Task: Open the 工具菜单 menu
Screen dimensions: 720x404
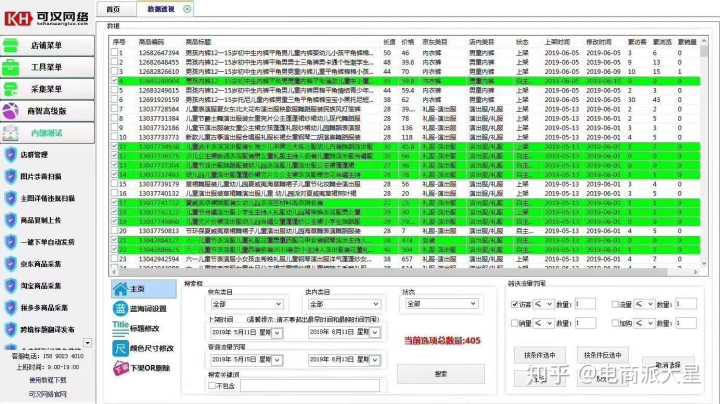Action: pos(48,67)
